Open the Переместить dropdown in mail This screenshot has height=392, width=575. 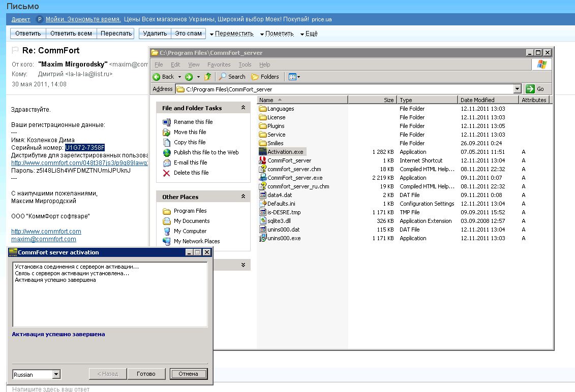coord(232,34)
